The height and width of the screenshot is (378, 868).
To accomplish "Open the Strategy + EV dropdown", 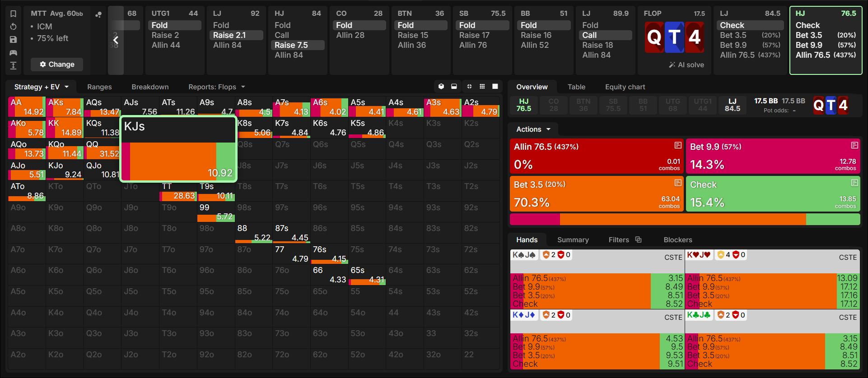I will tap(42, 87).
